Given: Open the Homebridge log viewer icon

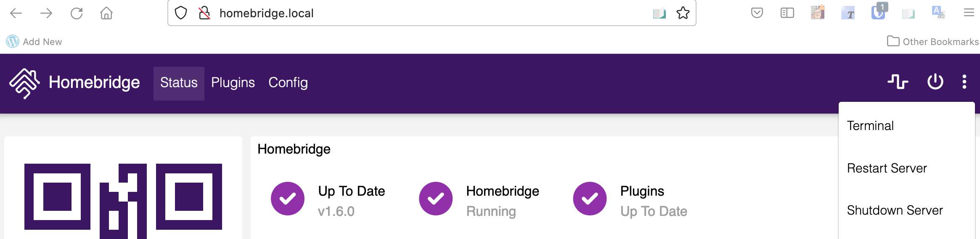Looking at the screenshot, I should [898, 82].
